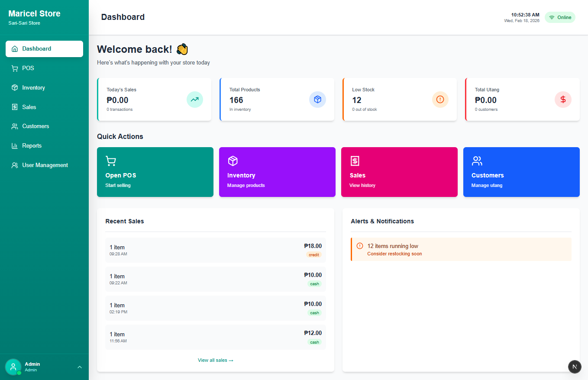Open Inventory from the sidebar menu
This screenshot has width=588, height=380.
coord(44,87)
